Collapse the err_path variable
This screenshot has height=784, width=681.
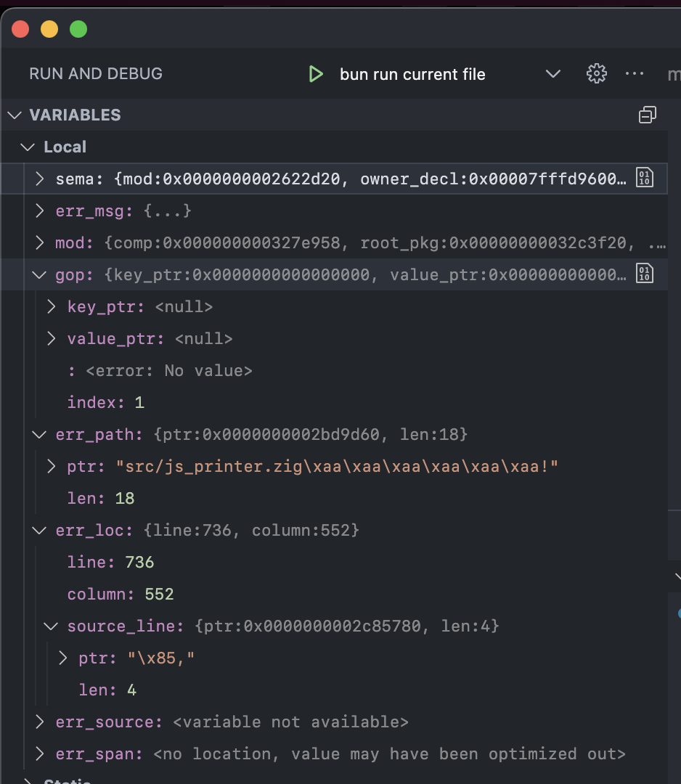[x=39, y=434]
